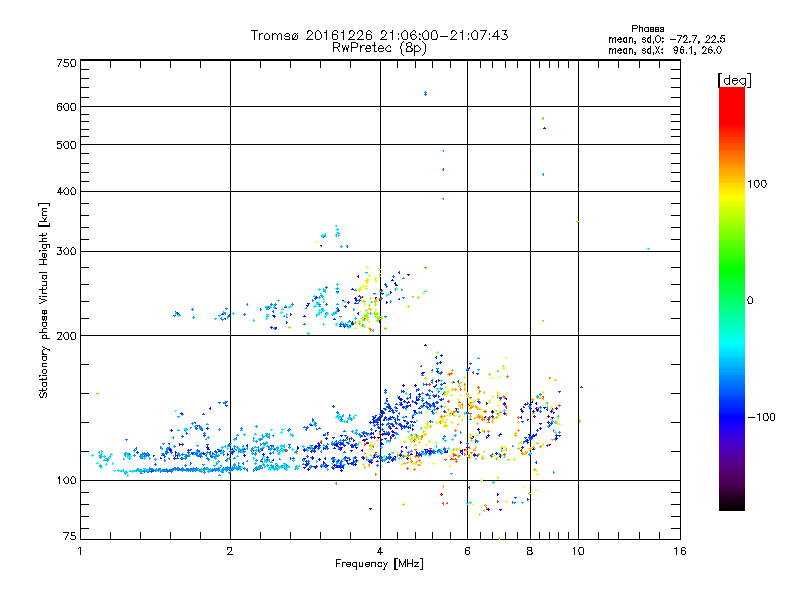Click 'Stationary phase Virtual Height [km]' axis label
The width and height of the screenshot is (800, 600).
click(44, 300)
